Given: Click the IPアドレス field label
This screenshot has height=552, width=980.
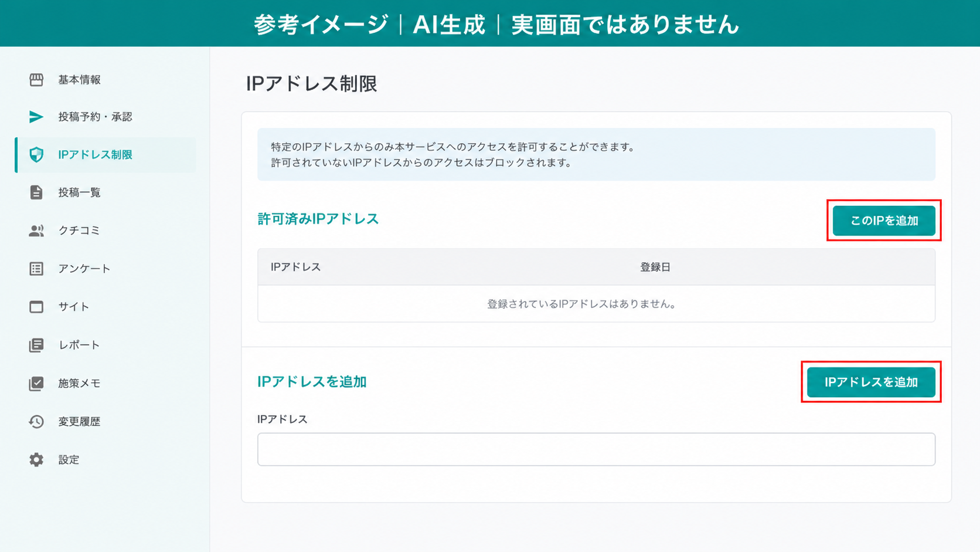Looking at the screenshot, I should [283, 419].
